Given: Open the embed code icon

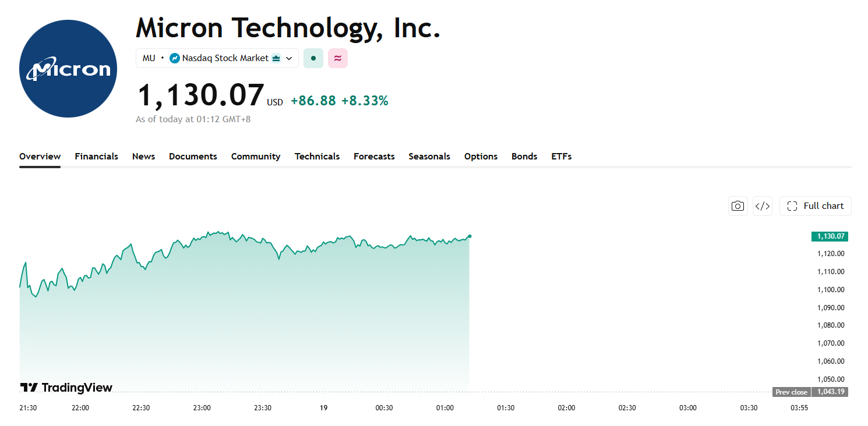Looking at the screenshot, I should (763, 206).
